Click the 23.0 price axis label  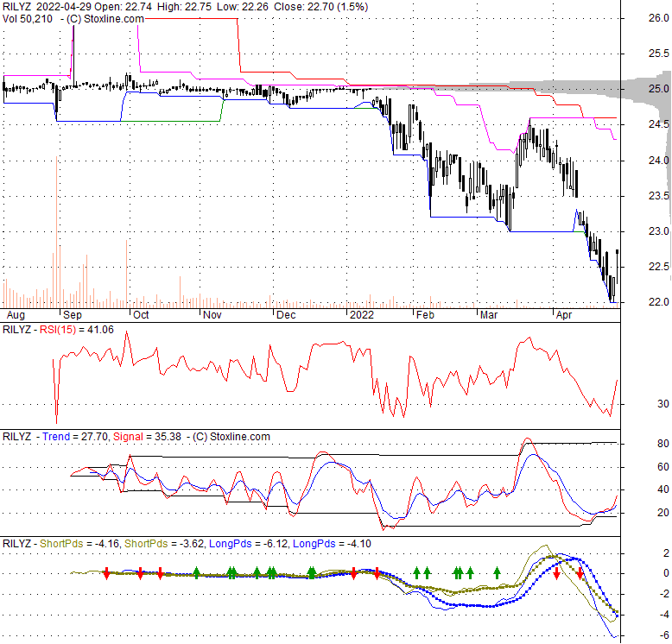[x=659, y=231]
